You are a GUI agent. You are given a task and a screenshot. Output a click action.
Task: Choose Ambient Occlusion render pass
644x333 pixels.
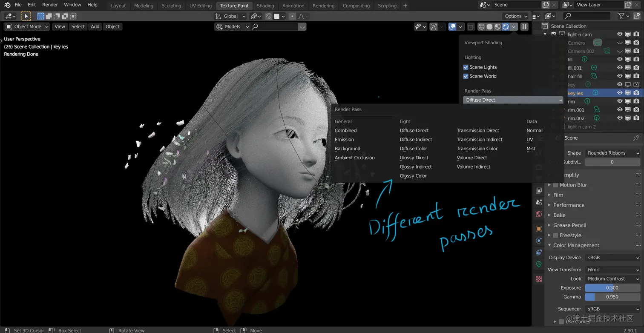point(354,158)
